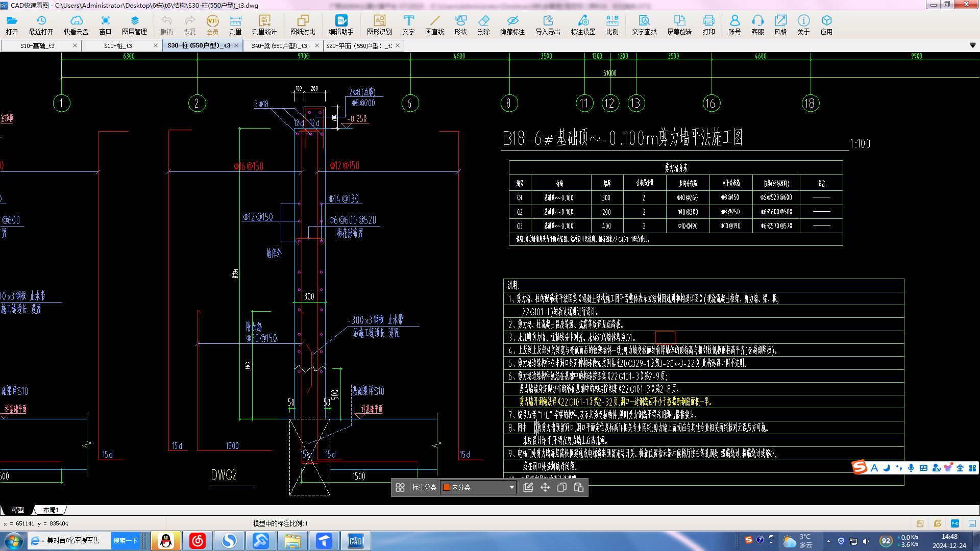Image resolution: width=980 pixels, height=551 pixels.
Task: Open the 关于 about dialog
Action: 803,24
